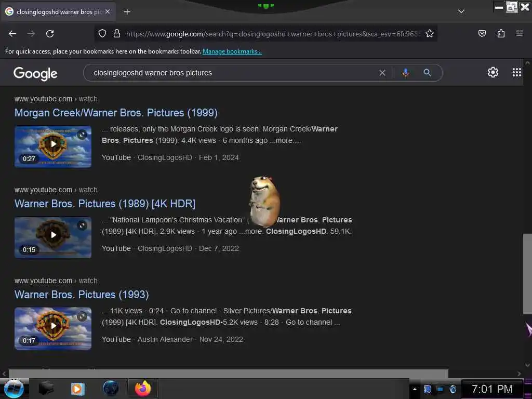Image resolution: width=532 pixels, height=399 pixels.
Task: Play the 0:17 video thumbnail
Action: pyautogui.click(x=53, y=328)
